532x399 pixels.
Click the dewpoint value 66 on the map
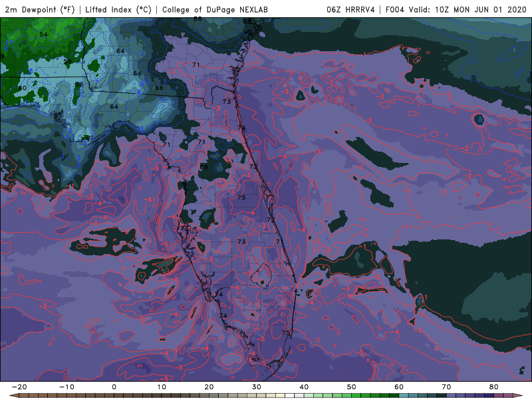[x=159, y=88]
